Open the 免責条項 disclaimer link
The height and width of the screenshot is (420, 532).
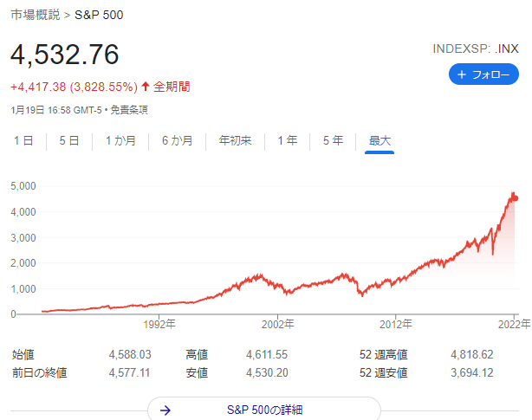coord(129,110)
